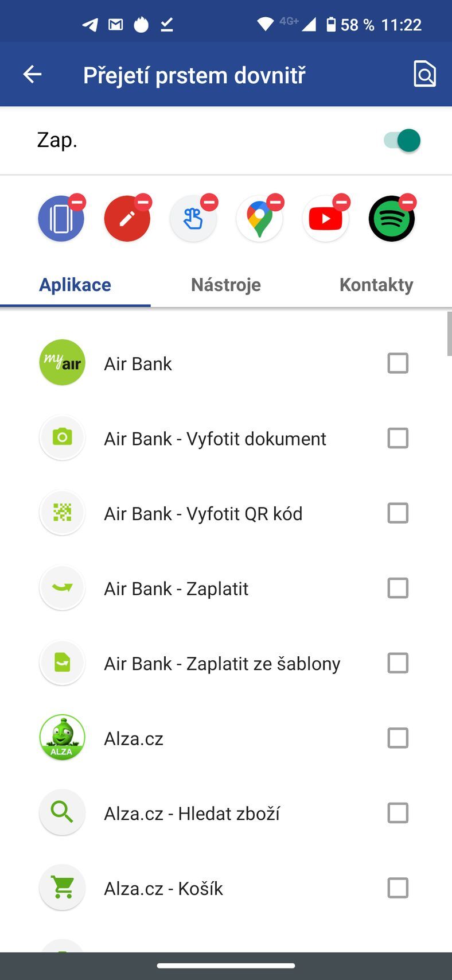Tap Alza.cz - Hledat zboží entry
This screenshot has width=452, height=980.
coord(192,814)
